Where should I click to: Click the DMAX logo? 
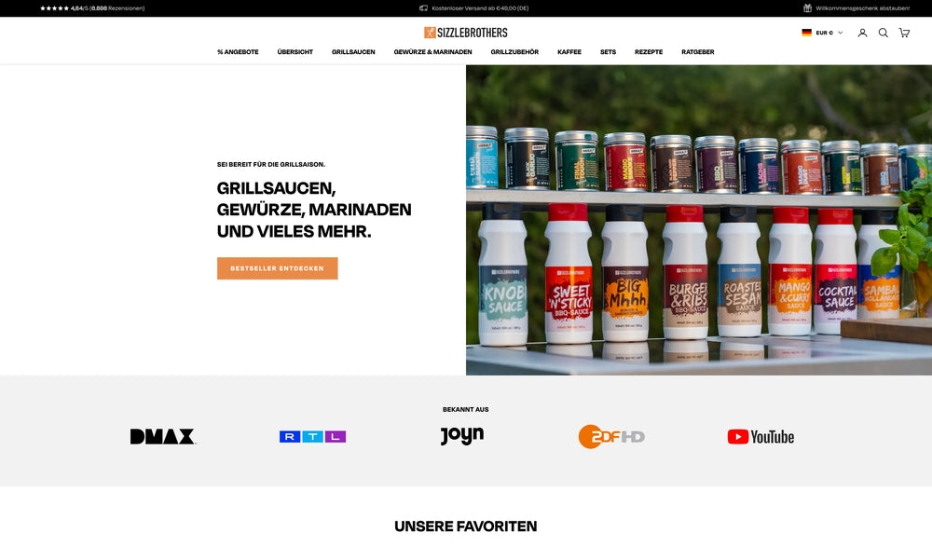click(x=163, y=436)
